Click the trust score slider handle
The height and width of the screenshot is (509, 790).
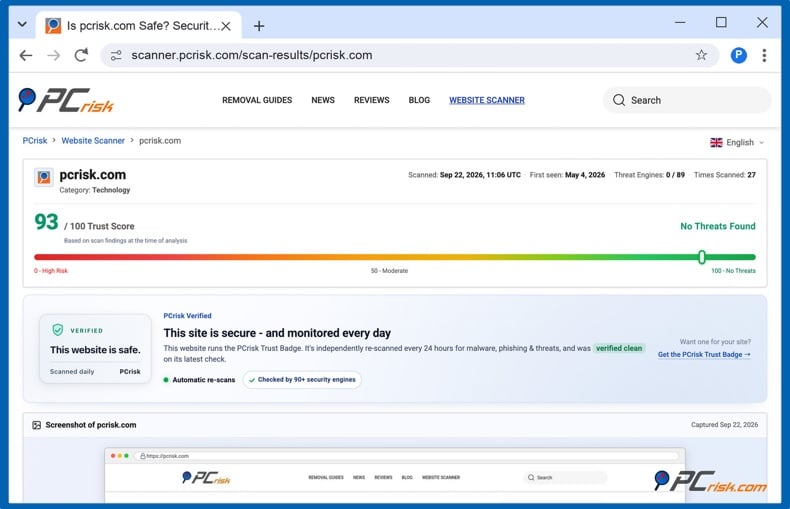click(x=702, y=257)
